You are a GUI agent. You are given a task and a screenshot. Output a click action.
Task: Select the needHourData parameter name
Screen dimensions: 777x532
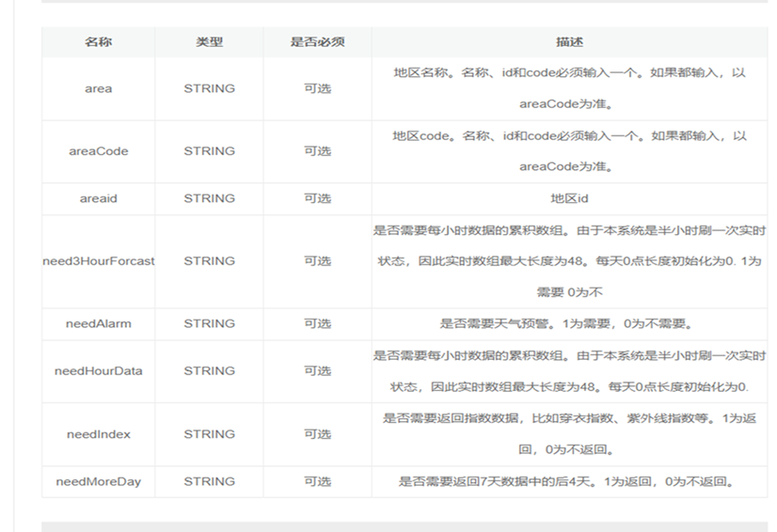tap(98, 371)
